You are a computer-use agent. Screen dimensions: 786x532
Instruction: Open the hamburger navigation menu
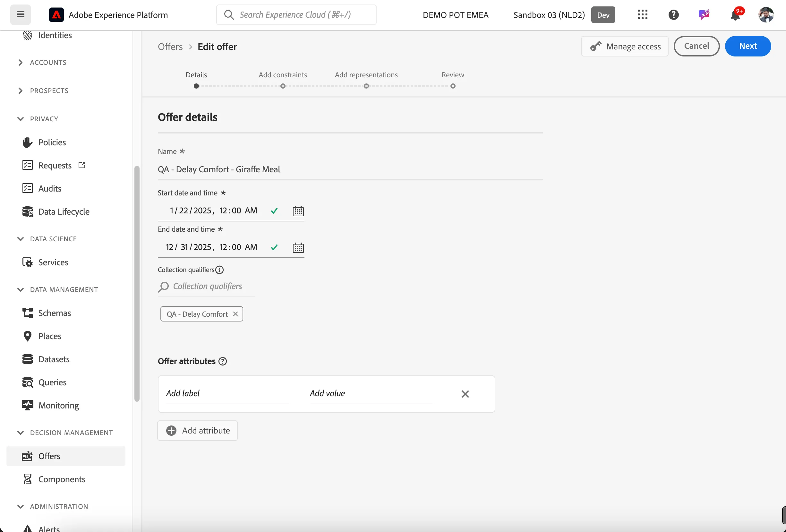[x=20, y=14]
